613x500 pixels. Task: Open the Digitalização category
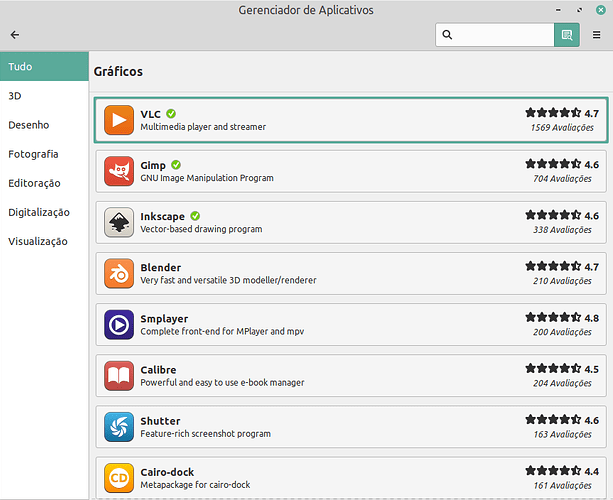coord(44,212)
